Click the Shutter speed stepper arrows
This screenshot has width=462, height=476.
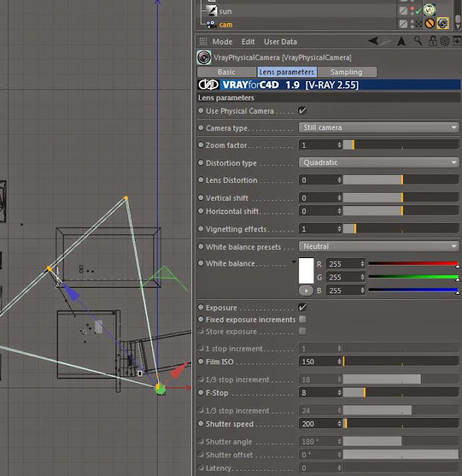(x=339, y=423)
